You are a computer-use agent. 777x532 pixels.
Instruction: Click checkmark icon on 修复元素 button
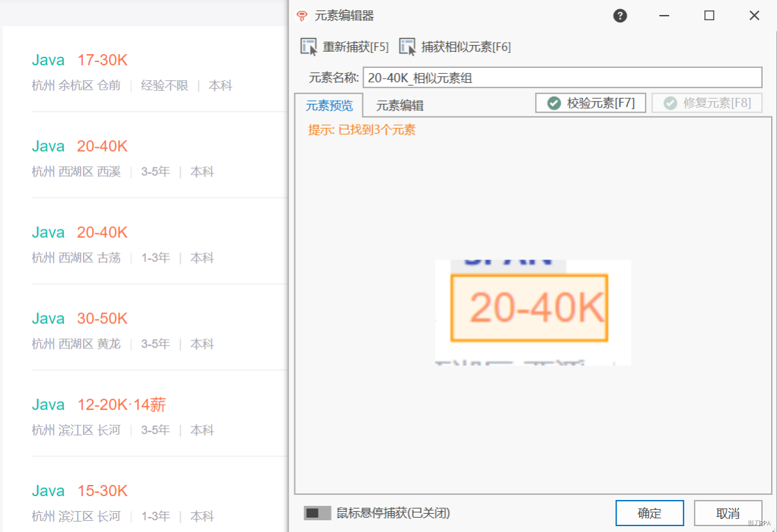[x=670, y=103]
